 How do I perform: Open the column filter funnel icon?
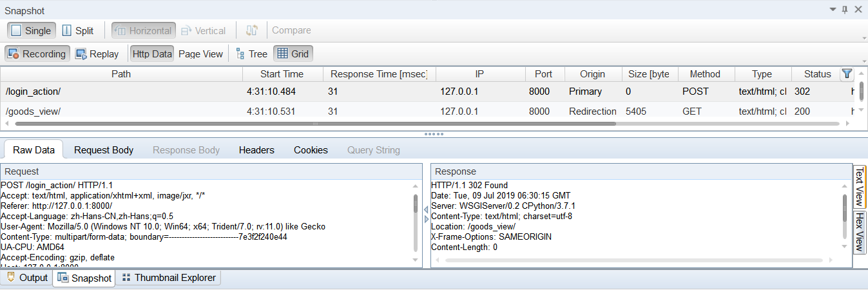pos(847,74)
